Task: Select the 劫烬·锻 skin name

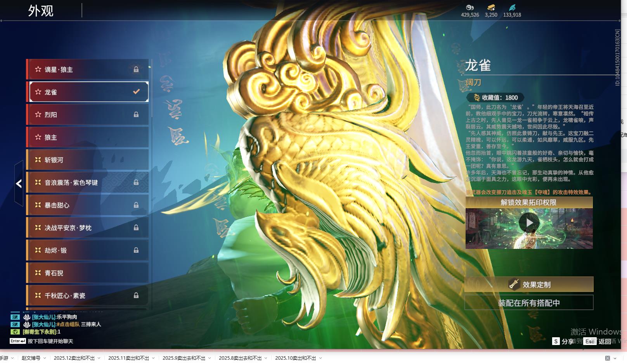Action: click(56, 250)
